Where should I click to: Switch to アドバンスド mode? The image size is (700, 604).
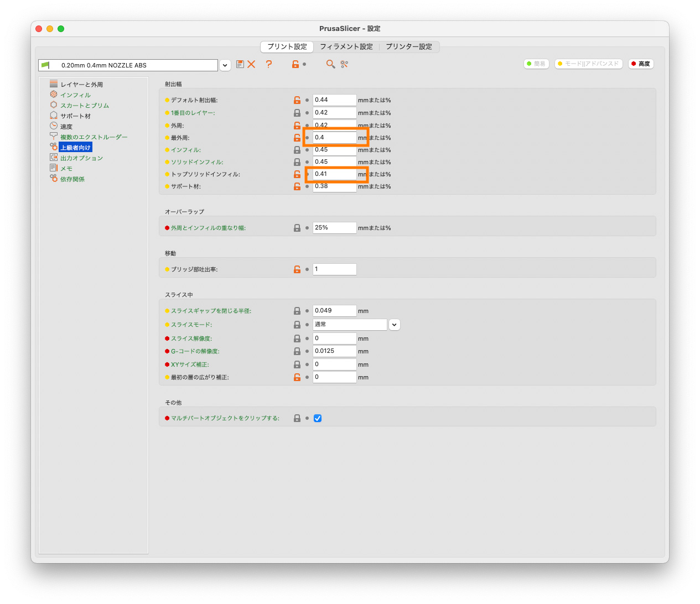[x=589, y=64]
